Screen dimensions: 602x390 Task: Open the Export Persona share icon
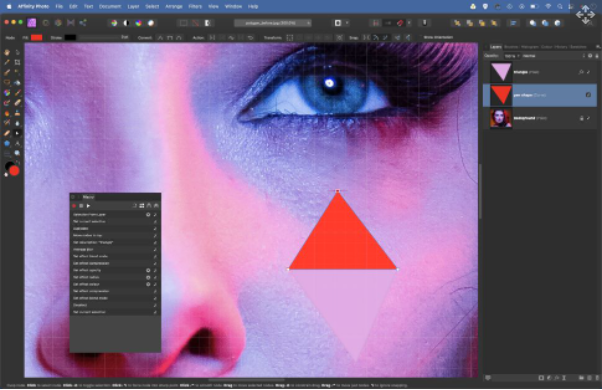point(83,23)
